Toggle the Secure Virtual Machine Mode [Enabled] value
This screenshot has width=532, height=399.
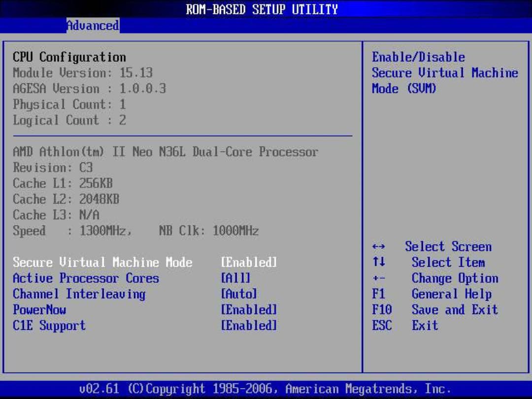pos(249,263)
